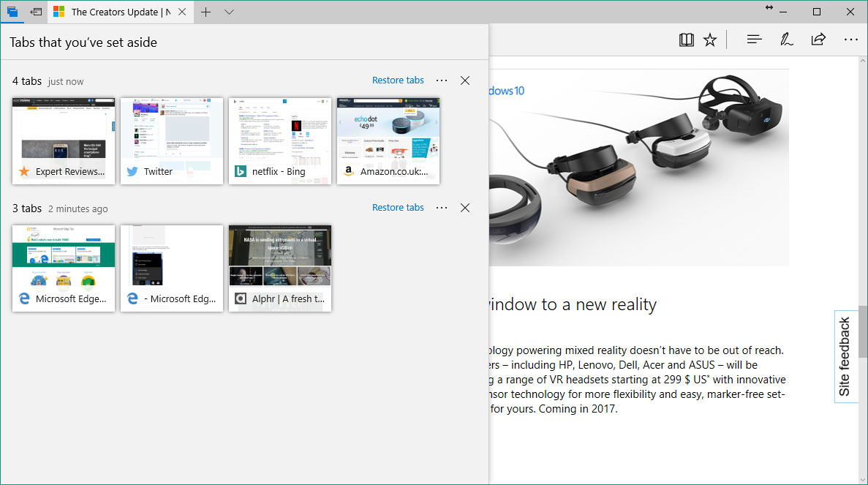The height and width of the screenshot is (485, 868).
Task: Open the Hub three-lines icon
Action: pyautogui.click(x=754, y=40)
